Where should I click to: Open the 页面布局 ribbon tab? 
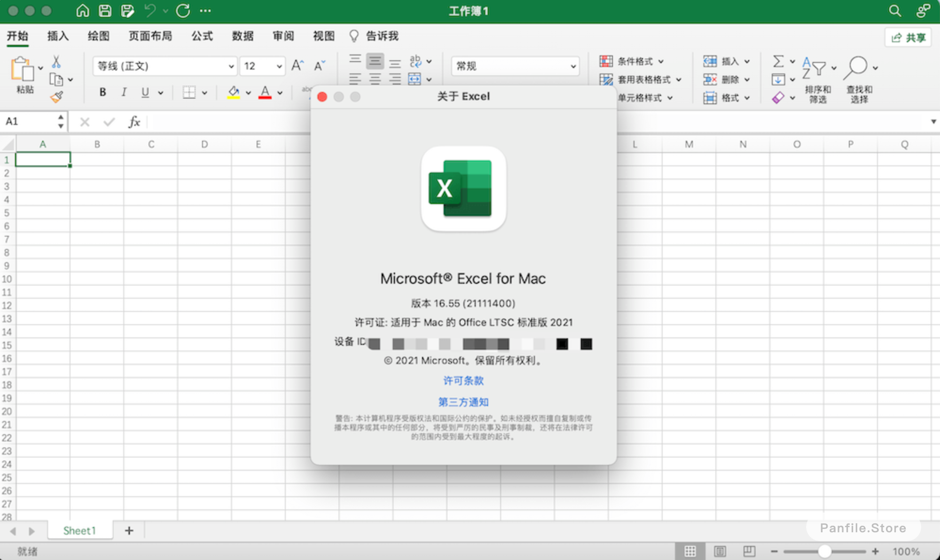150,36
